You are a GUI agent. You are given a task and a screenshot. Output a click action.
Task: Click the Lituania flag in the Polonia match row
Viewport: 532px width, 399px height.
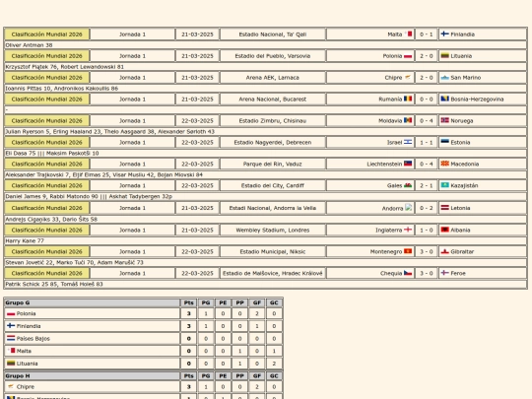[444, 55]
